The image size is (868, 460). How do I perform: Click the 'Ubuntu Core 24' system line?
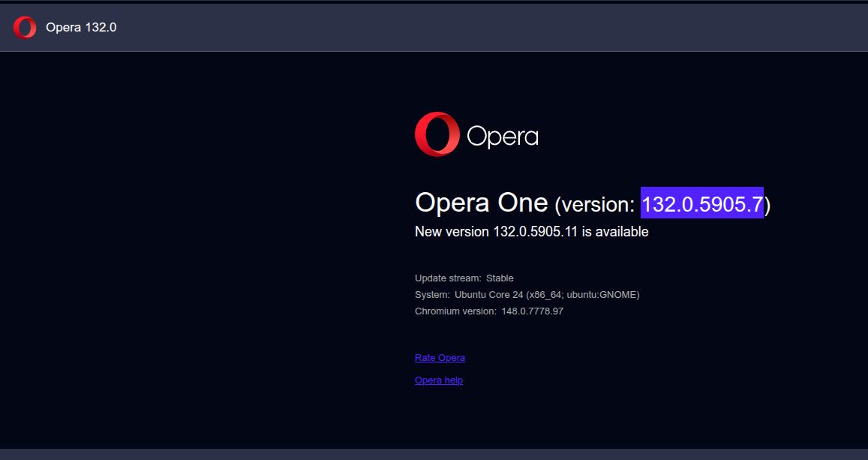527,294
